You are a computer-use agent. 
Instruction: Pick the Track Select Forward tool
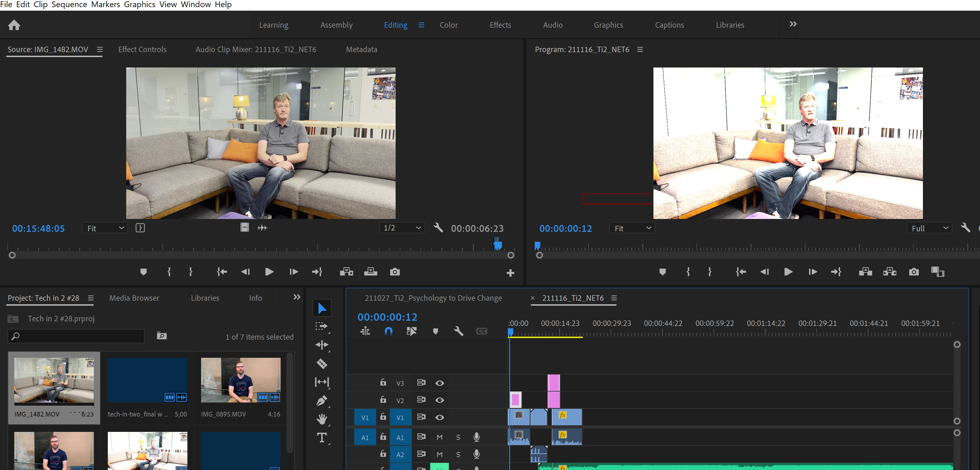click(322, 326)
